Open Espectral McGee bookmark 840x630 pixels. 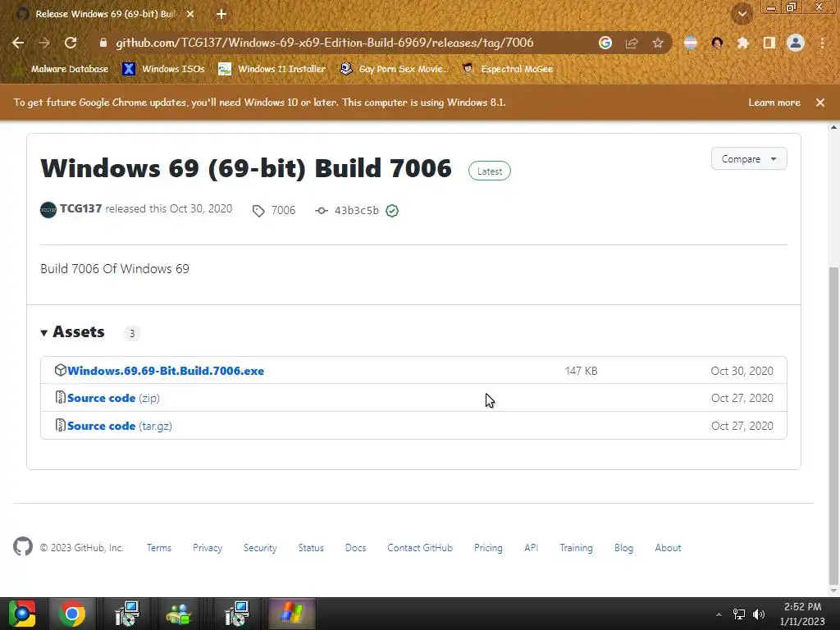click(508, 69)
